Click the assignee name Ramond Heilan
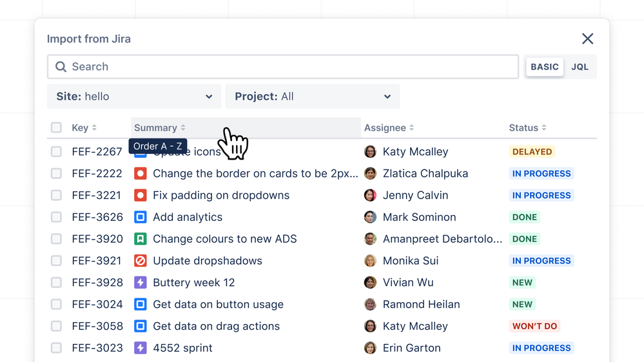 pos(422,304)
